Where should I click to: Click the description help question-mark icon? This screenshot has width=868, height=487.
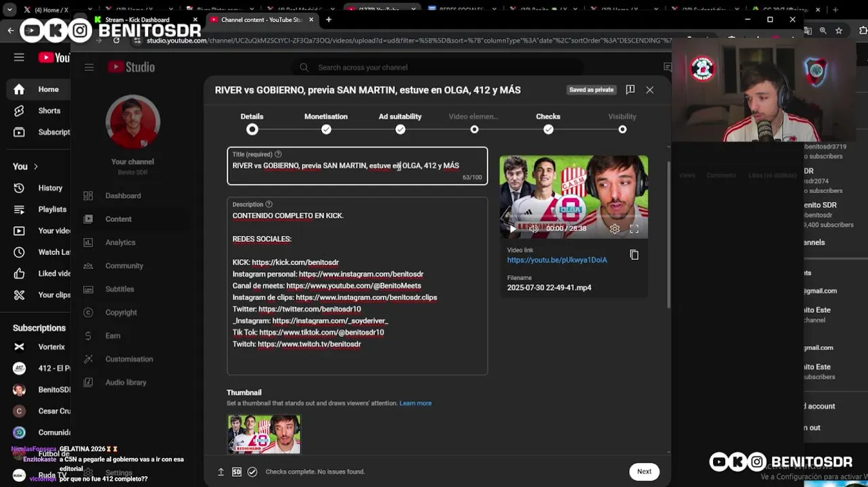(269, 204)
